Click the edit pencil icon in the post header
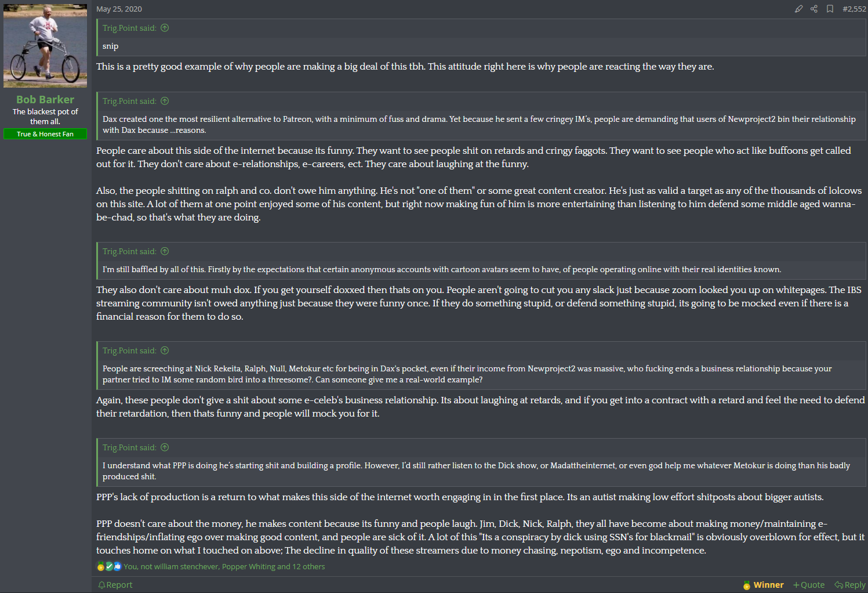 [x=798, y=9]
